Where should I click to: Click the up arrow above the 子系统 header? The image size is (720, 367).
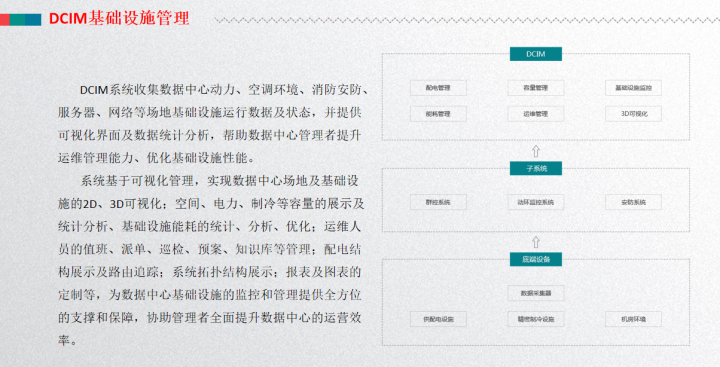coord(535,151)
